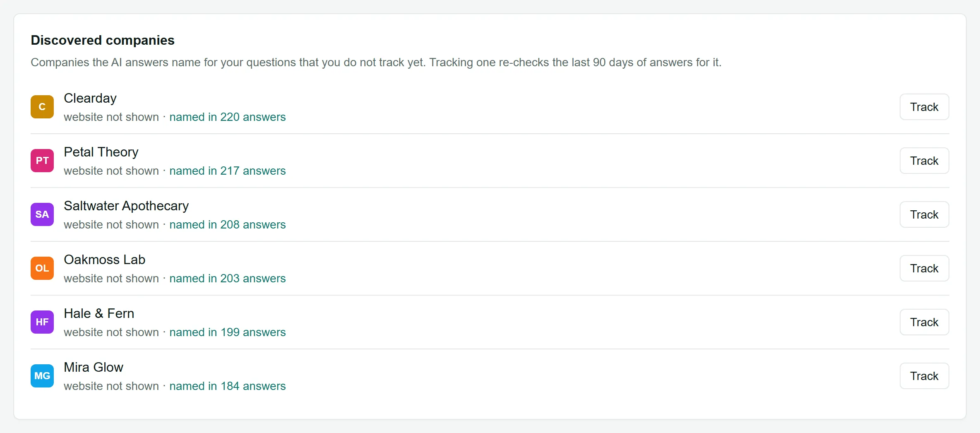Image resolution: width=980 pixels, height=433 pixels.
Task: Track the Petal Theory company
Action: 924,161
